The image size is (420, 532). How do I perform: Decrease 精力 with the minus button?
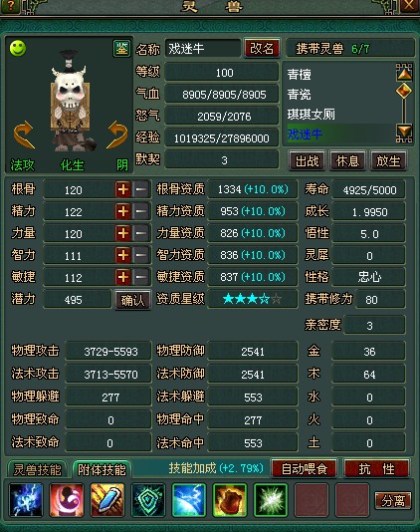141,211
